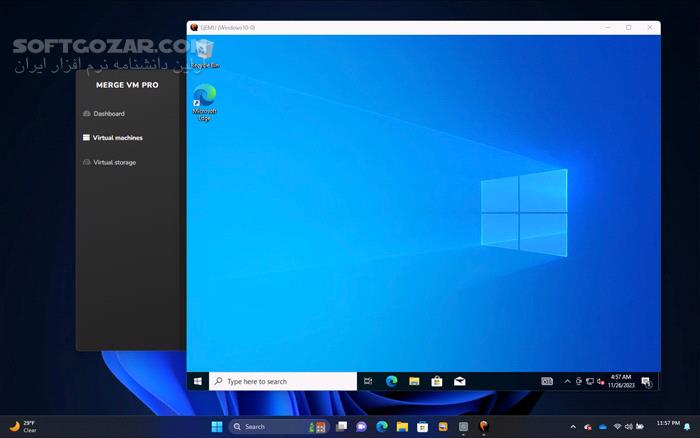Image resolution: width=700 pixels, height=438 pixels.
Task: Open the Mail app on the guest taskbar
Action: [459, 381]
